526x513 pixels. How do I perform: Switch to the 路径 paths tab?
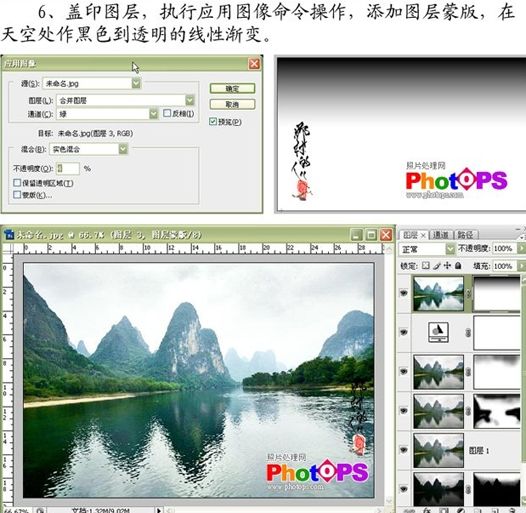point(465,235)
